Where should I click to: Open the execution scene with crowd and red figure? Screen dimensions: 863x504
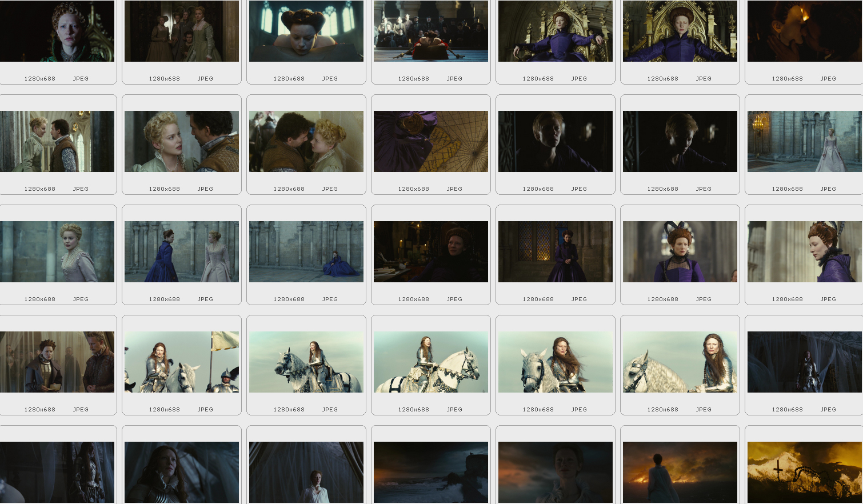click(431, 31)
